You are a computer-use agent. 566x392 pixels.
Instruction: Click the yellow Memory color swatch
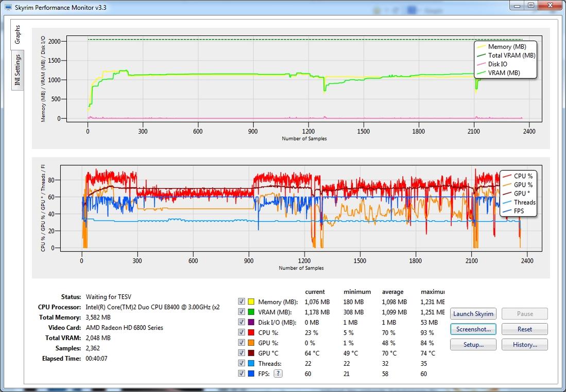tap(251, 302)
